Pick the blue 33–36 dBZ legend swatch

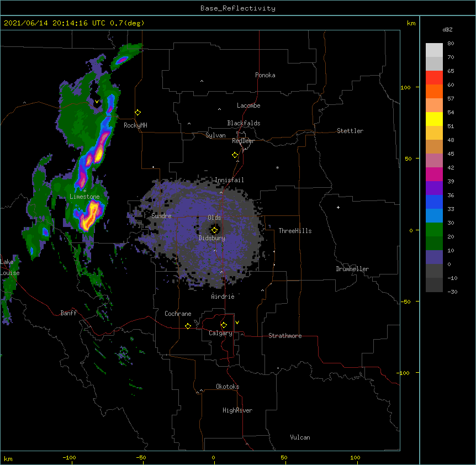point(434,202)
